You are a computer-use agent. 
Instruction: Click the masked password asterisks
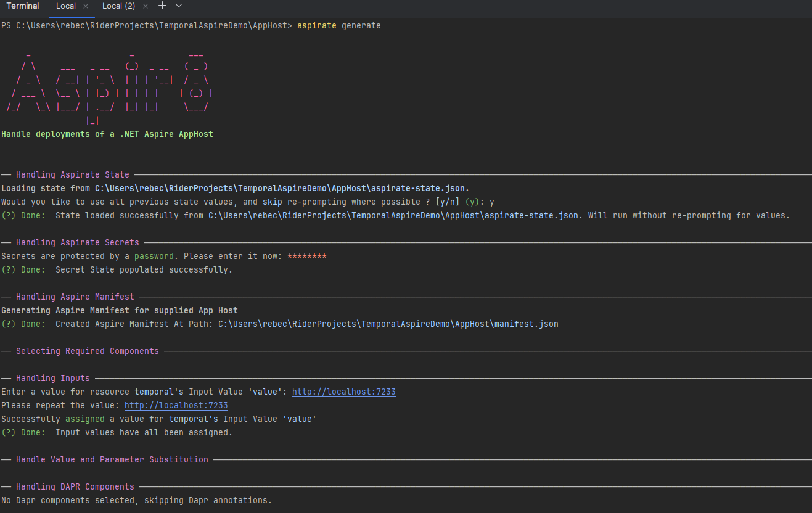[x=307, y=256]
